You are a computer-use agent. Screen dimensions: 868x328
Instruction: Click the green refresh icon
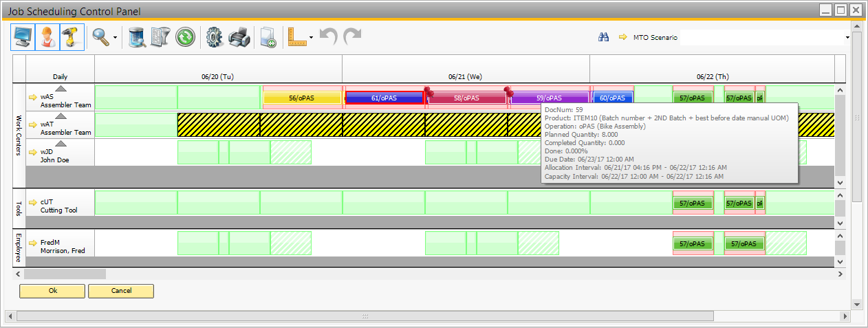(x=184, y=37)
